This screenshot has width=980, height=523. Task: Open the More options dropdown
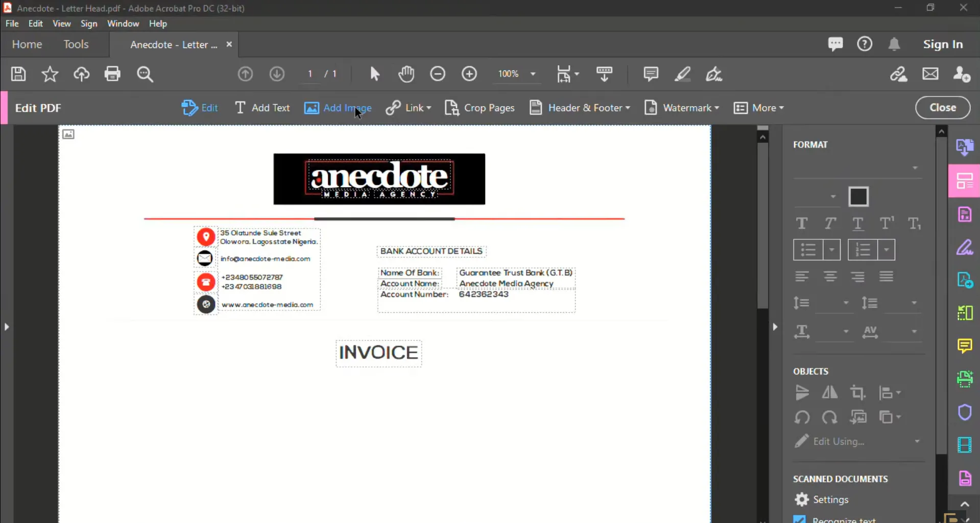coord(759,108)
